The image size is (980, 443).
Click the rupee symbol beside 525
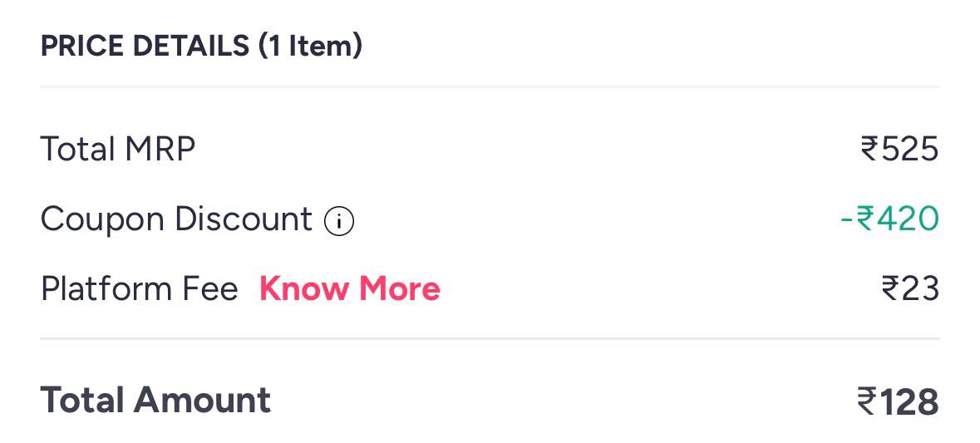coord(870,150)
